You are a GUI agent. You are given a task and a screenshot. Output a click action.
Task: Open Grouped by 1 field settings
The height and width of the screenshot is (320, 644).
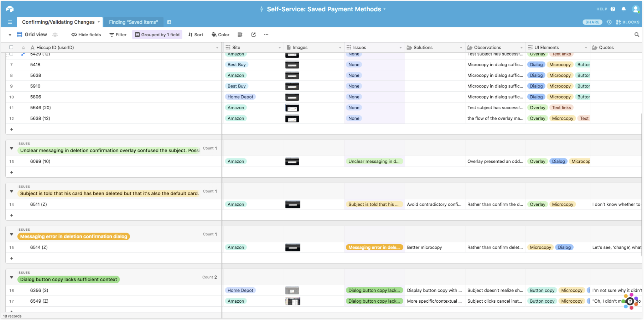click(157, 35)
